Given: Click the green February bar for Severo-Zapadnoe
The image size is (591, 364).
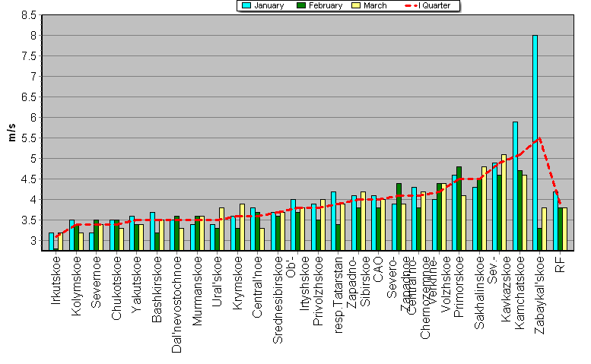Looking at the screenshot, I should [399, 217].
